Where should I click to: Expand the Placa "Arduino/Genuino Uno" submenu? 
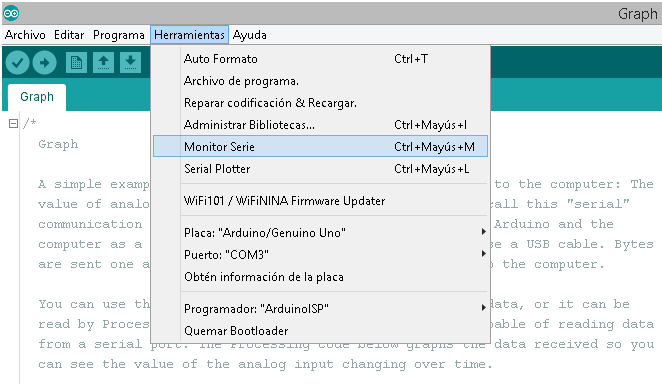pyautogui.click(x=320, y=233)
